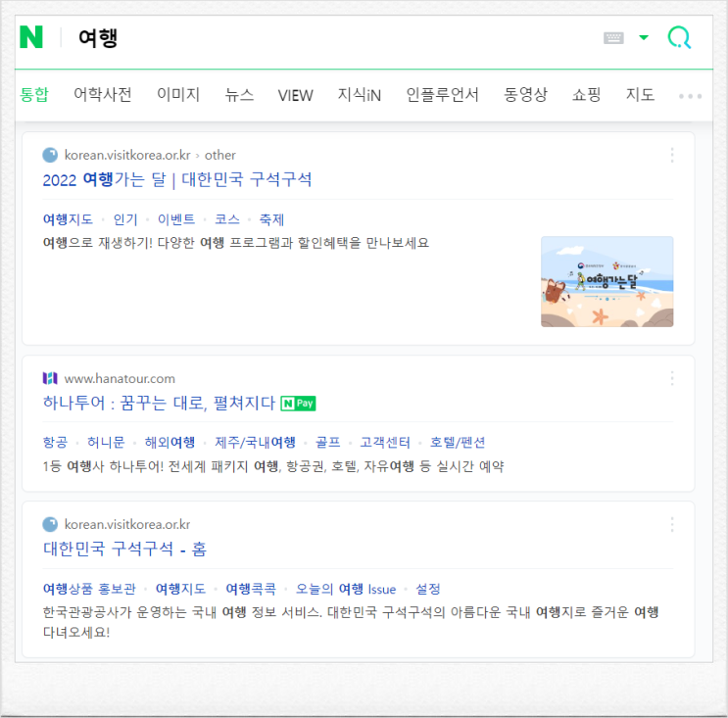Open www.hanatour.com URL link

click(x=120, y=379)
